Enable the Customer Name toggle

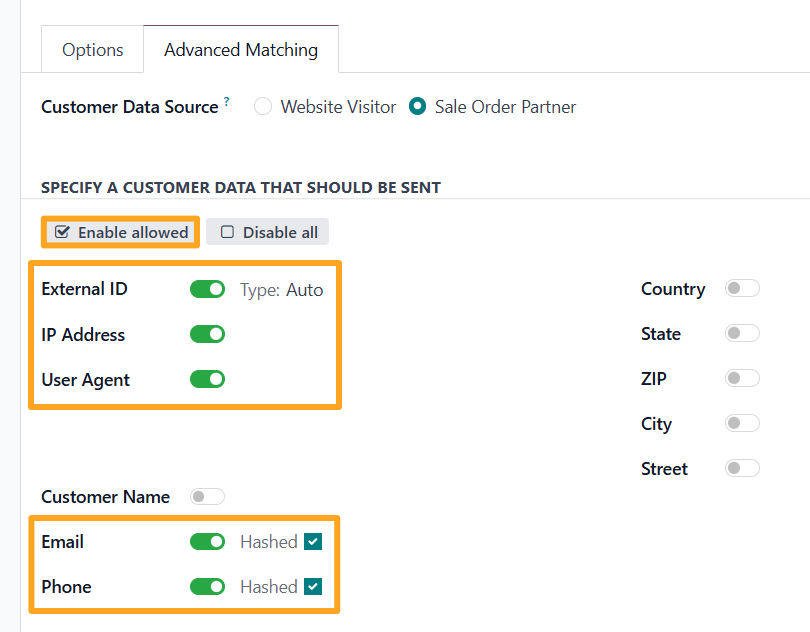click(x=207, y=497)
